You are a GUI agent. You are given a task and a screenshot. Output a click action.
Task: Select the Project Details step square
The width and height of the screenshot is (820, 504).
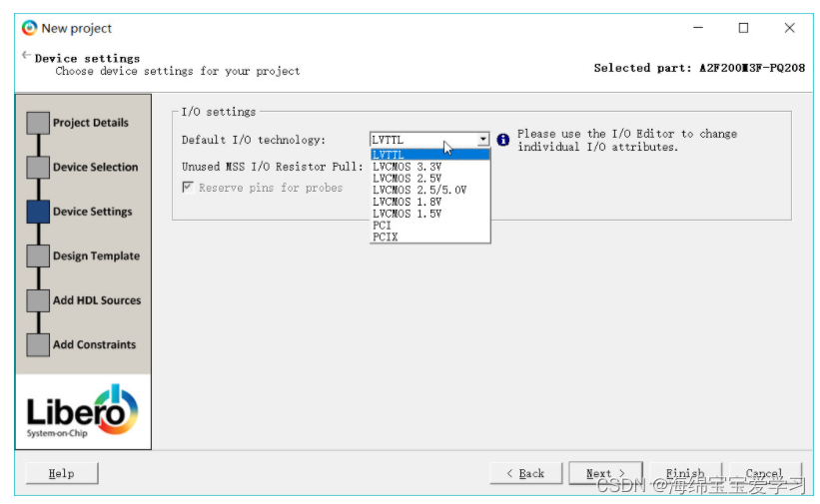click(38, 123)
